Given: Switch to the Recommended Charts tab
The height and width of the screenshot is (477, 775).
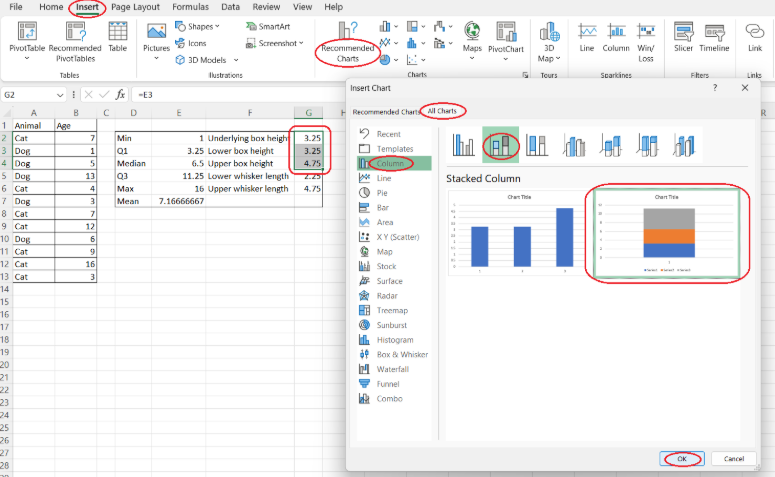Looking at the screenshot, I should (384, 112).
